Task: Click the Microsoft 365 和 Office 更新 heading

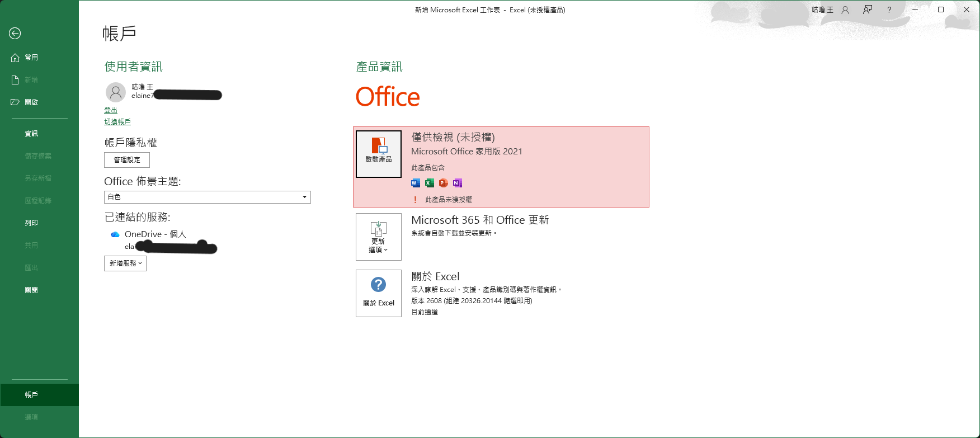Action: pyautogui.click(x=480, y=220)
